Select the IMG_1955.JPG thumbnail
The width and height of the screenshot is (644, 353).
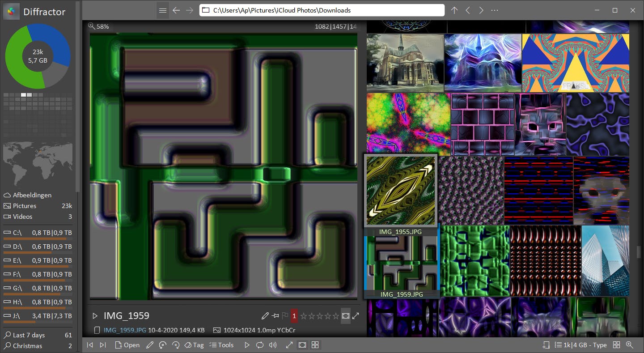(x=401, y=190)
